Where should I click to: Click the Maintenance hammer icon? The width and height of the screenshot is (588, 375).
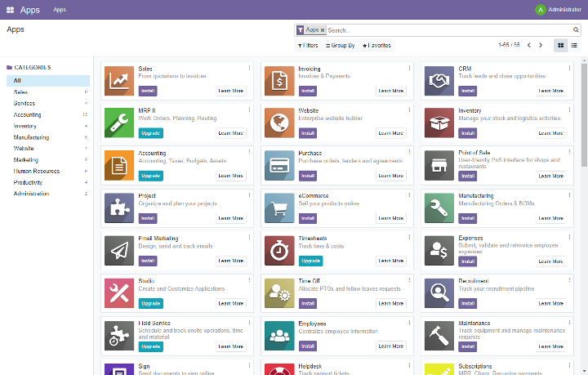pos(439,336)
